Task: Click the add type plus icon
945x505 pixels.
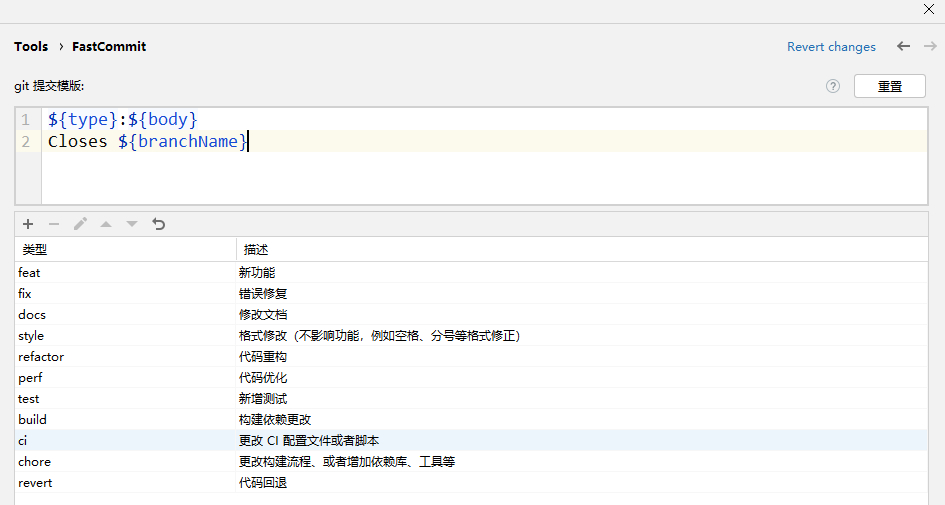Action: coord(28,224)
